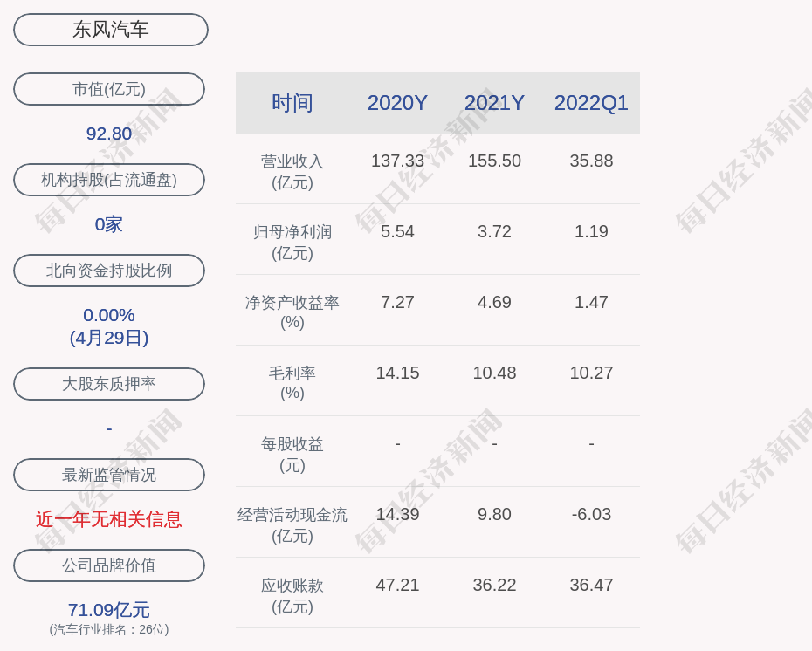Screen dimensions: 812x651
Task: Select the 5.54 net profit cell
Action: pyautogui.click(x=398, y=231)
